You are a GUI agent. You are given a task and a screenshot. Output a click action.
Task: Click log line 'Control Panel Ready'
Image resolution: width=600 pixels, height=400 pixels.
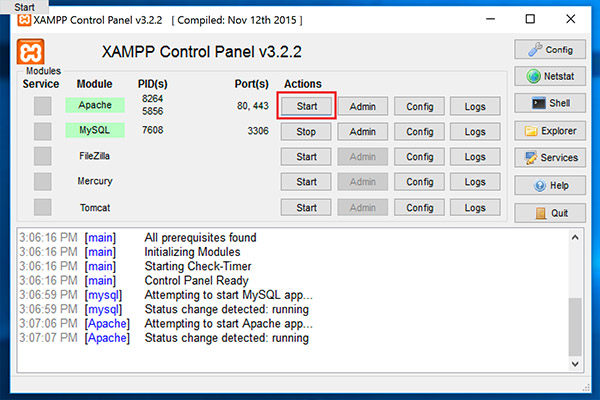pos(196,281)
